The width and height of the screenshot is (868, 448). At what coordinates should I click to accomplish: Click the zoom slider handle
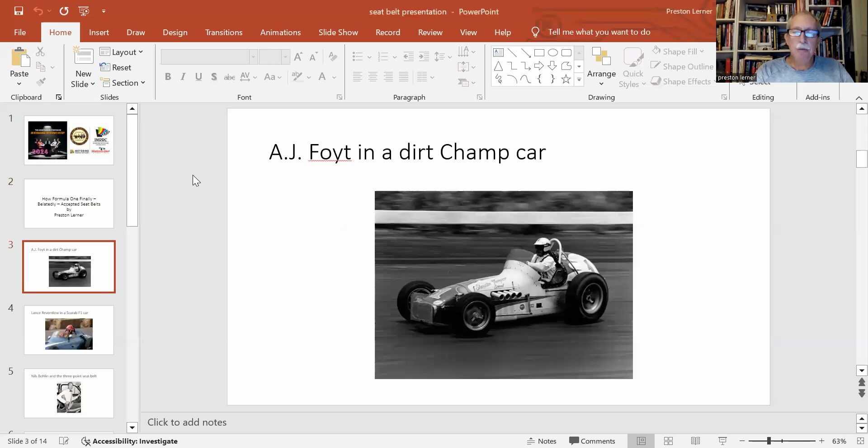pyautogui.click(x=769, y=441)
